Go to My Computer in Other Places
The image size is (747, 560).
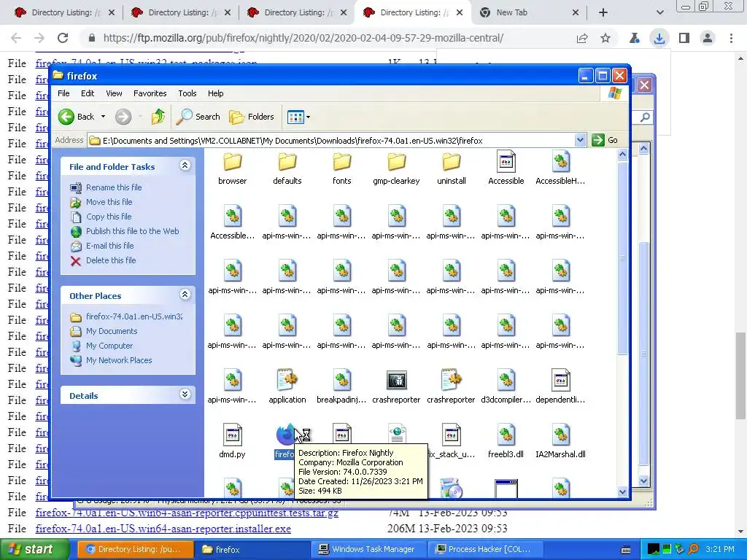click(x=109, y=346)
